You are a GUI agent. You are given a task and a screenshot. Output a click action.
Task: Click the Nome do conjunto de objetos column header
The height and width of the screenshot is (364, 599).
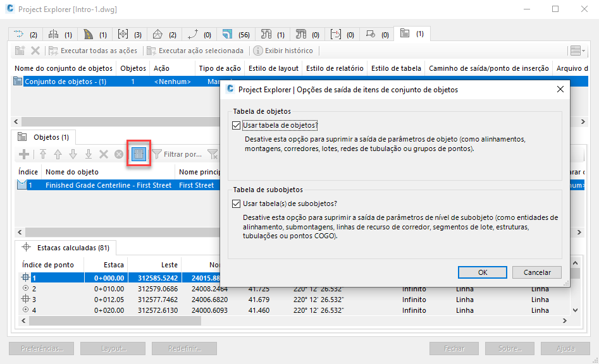click(63, 68)
